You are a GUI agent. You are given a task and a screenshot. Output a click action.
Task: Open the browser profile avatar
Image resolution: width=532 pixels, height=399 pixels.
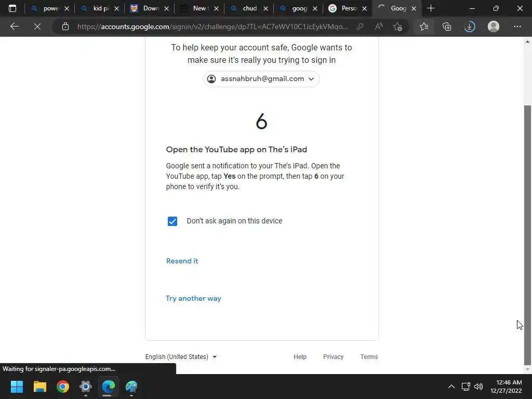coord(494,26)
